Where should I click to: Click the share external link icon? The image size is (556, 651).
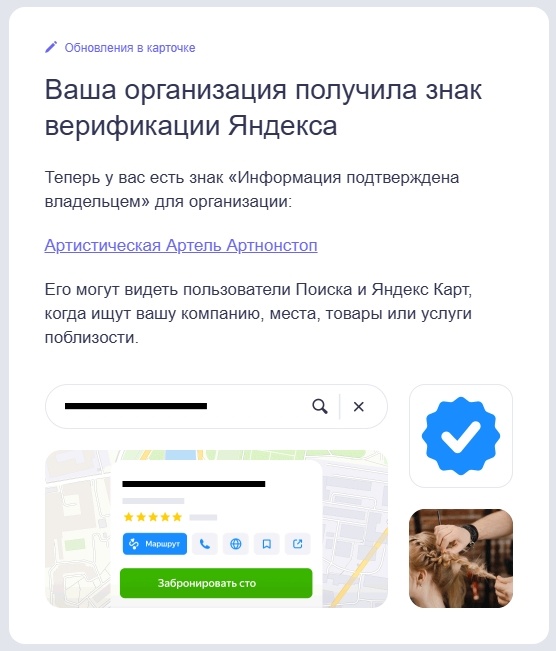[298, 544]
